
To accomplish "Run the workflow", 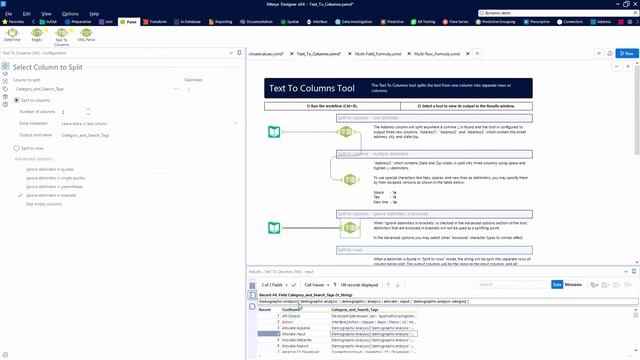I will point(627,53).
